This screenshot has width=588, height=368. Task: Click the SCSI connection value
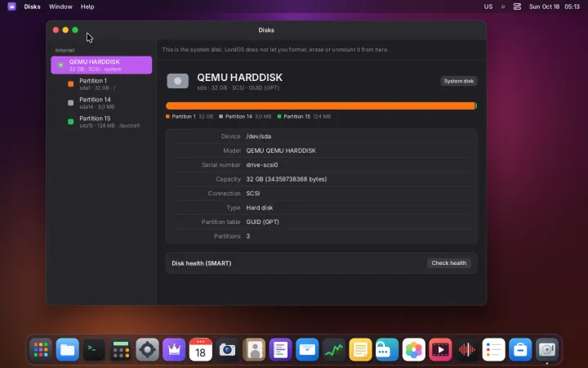pos(252,193)
